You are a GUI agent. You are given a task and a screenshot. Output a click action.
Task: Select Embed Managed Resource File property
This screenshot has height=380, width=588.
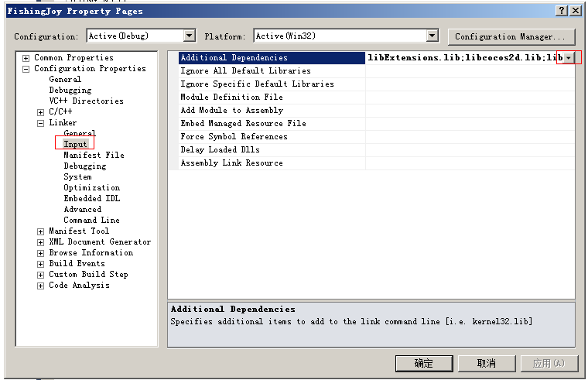[272, 123]
